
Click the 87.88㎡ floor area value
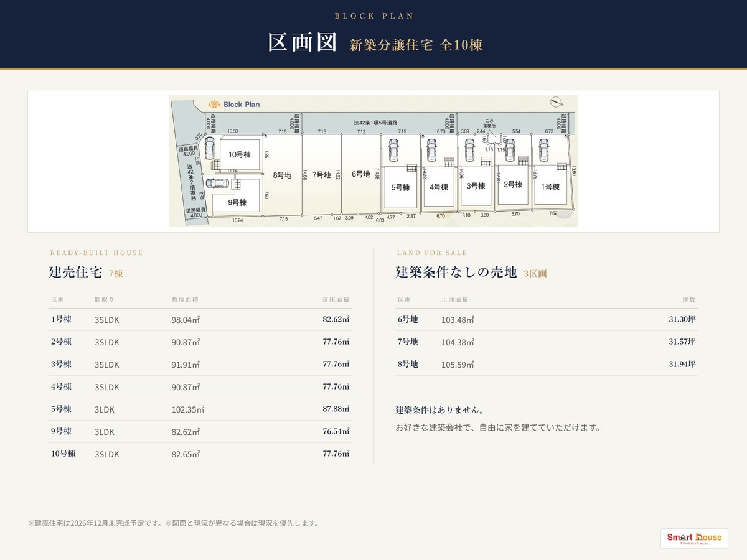coord(336,409)
